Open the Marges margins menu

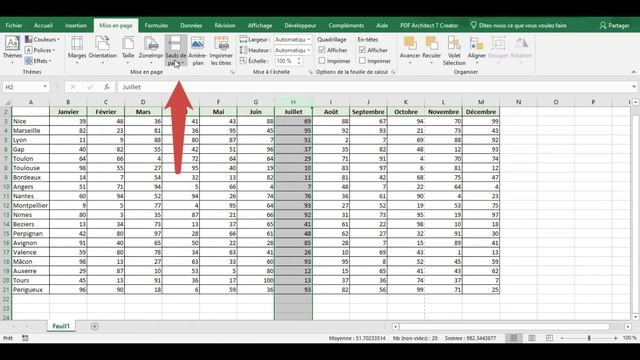pyautogui.click(x=77, y=50)
